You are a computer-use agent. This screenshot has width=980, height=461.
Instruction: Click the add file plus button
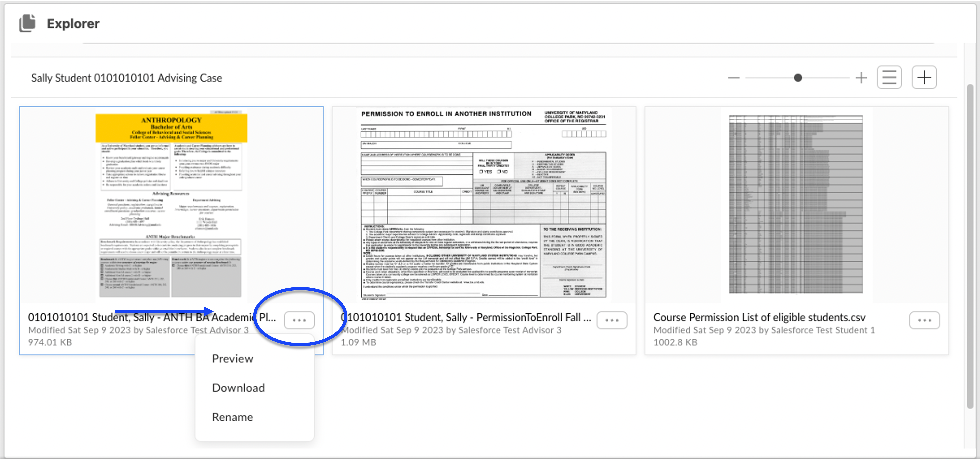pyautogui.click(x=924, y=77)
